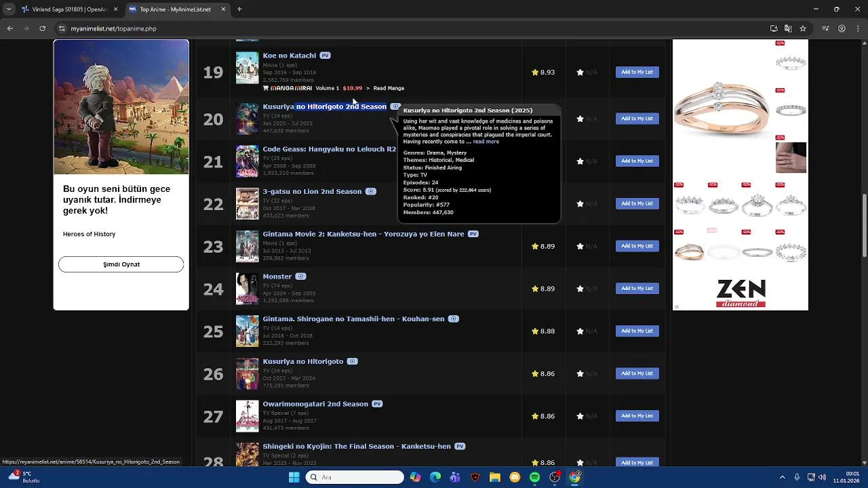Open Gintama Movie 2: Kanketsu-hen link
868x488 pixels.
363,234
